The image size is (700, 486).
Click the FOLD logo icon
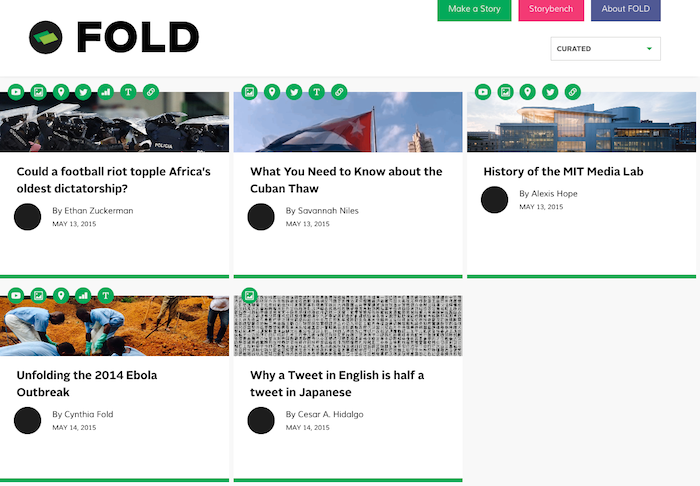click(46, 37)
